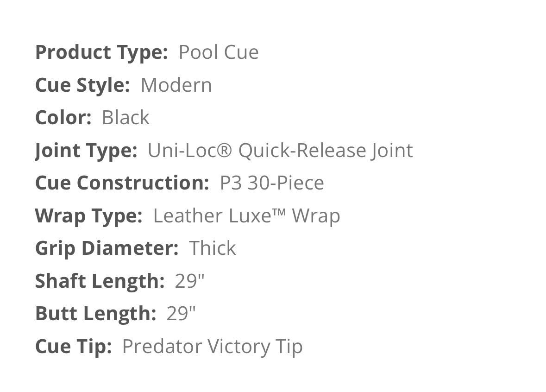This screenshot has width=546, height=392.
Task: Click the 'Color:' label
Action: (63, 118)
